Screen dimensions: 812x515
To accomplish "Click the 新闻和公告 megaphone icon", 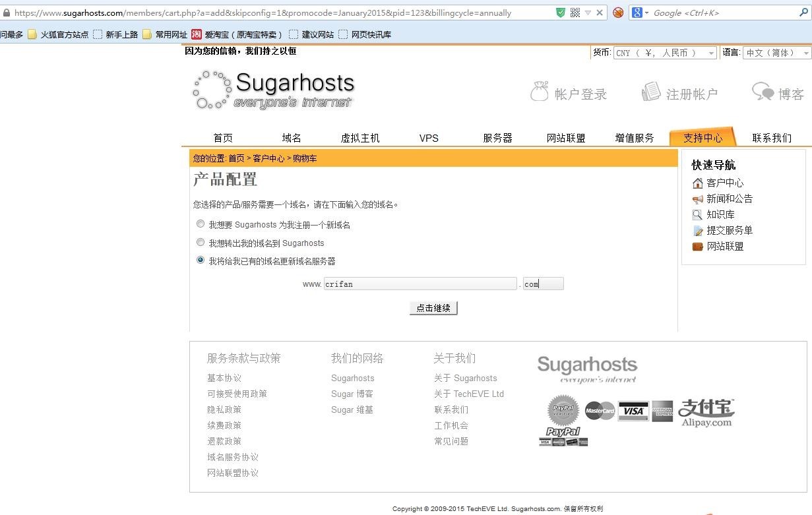I will pos(697,198).
